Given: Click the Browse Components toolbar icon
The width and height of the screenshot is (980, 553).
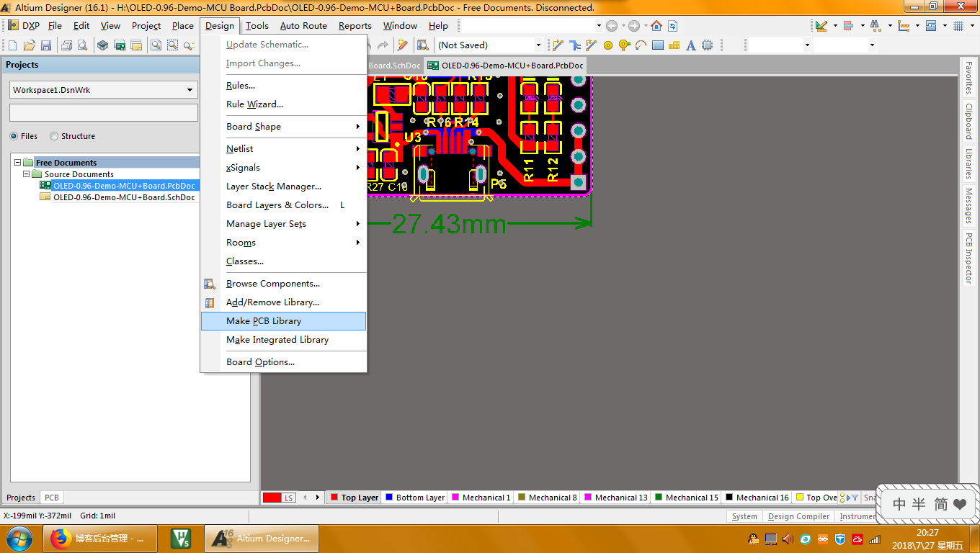Looking at the screenshot, I should [x=423, y=45].
